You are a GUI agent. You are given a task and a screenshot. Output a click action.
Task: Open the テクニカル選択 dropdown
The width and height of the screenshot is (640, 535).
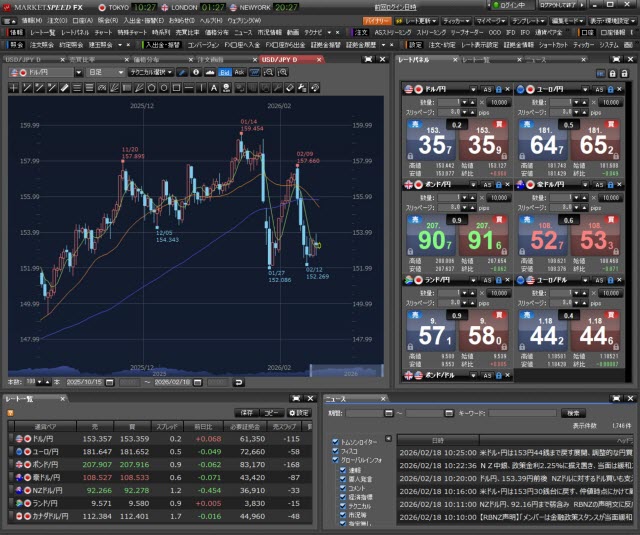tap(151, 73)
